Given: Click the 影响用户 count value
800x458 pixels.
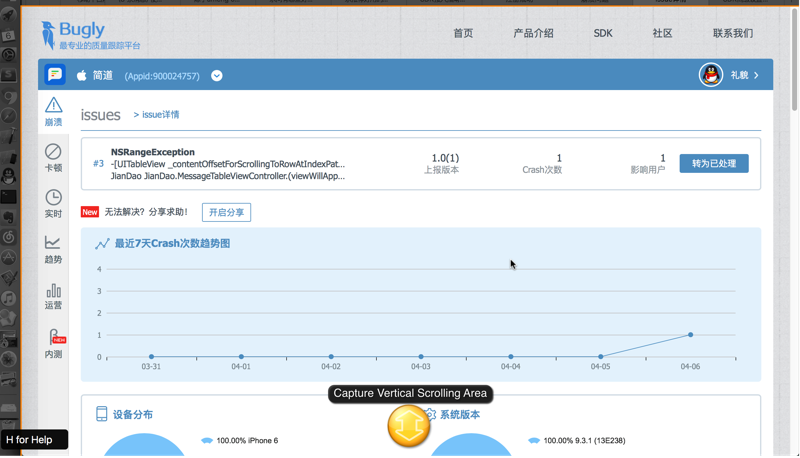Looking at the screenshot, I should pyautogui.click(x=663, y=158).
